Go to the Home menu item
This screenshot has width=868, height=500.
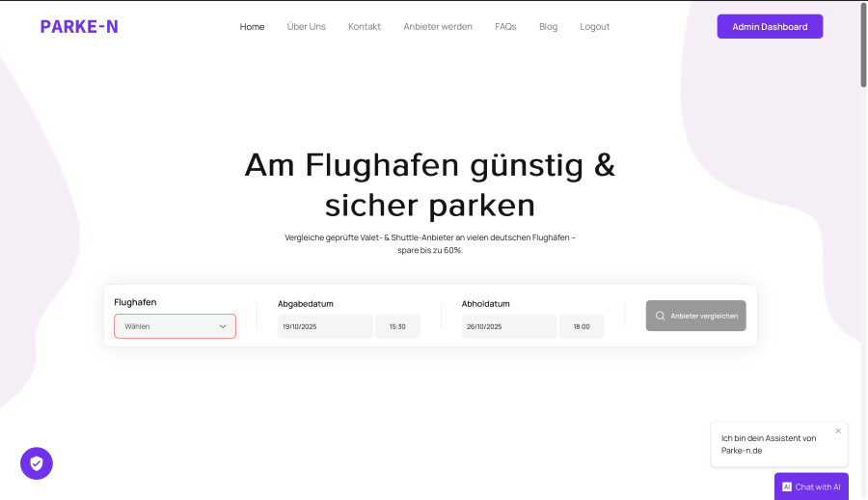[x=252, y=27]
